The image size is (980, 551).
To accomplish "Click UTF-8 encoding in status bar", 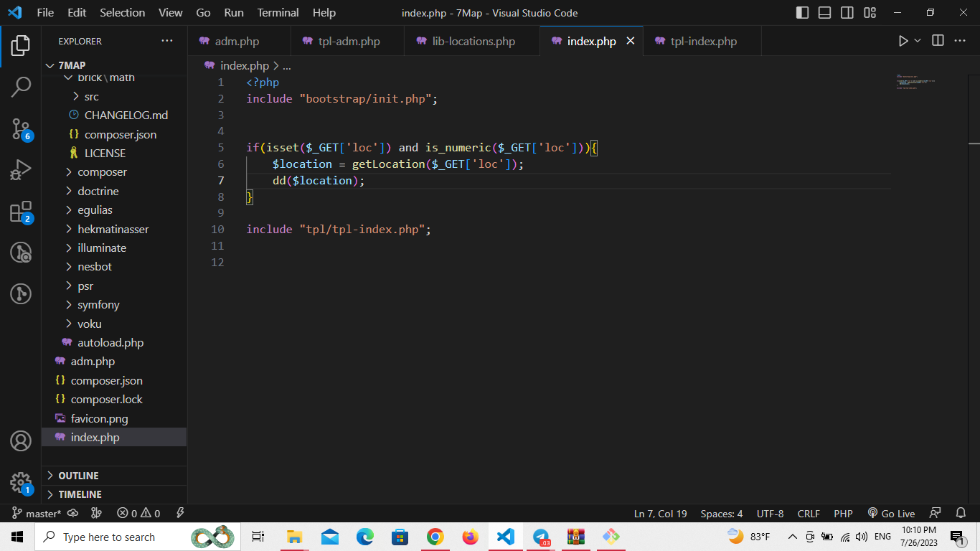I will [770, 514].
